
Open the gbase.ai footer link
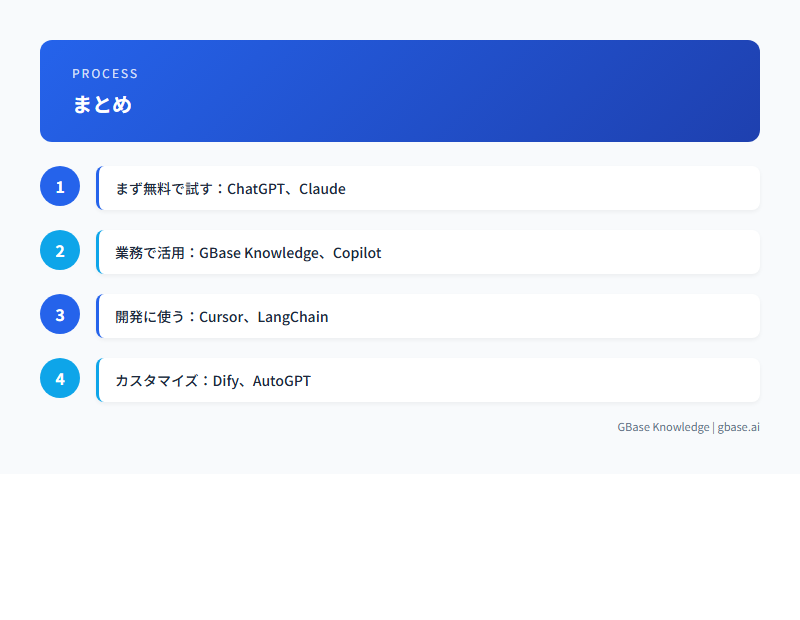739,427
